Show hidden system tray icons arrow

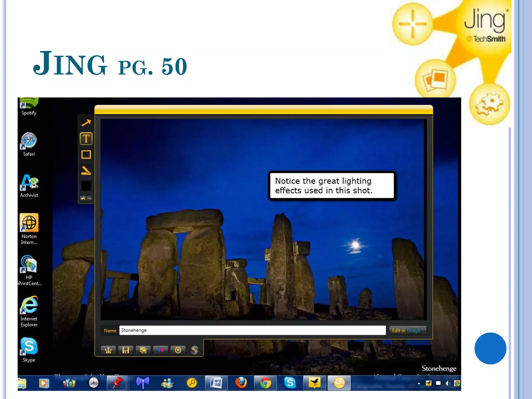419,383
